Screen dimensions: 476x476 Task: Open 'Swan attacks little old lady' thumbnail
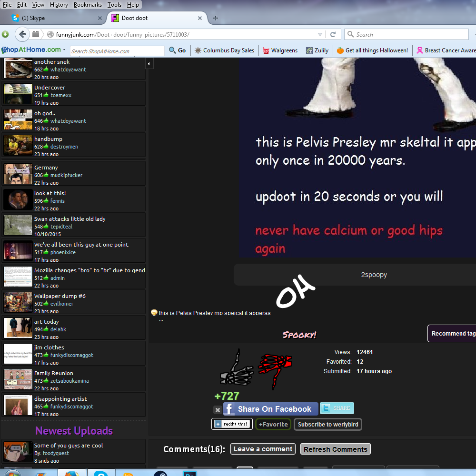pyautogui.click(x=18, y=226)
